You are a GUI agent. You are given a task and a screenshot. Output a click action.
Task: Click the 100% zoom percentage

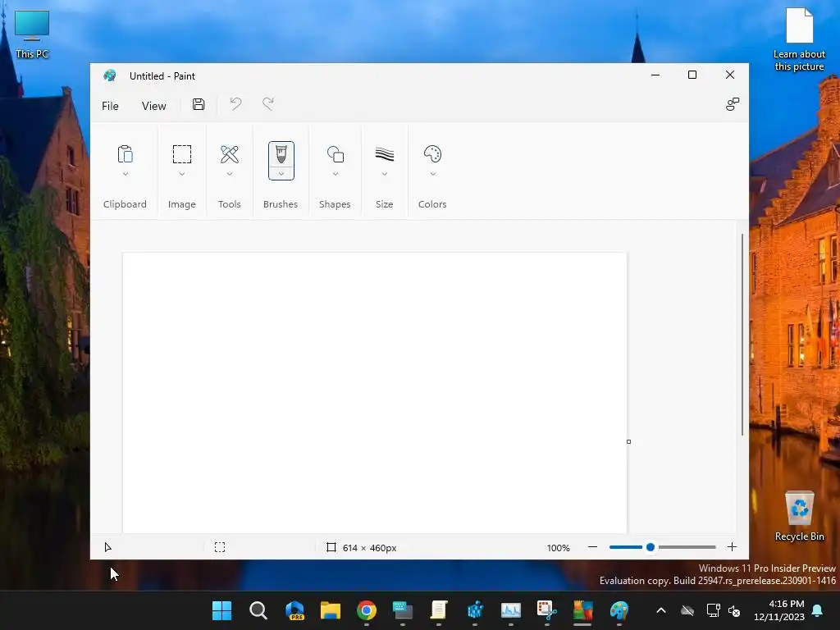(558, 547)
